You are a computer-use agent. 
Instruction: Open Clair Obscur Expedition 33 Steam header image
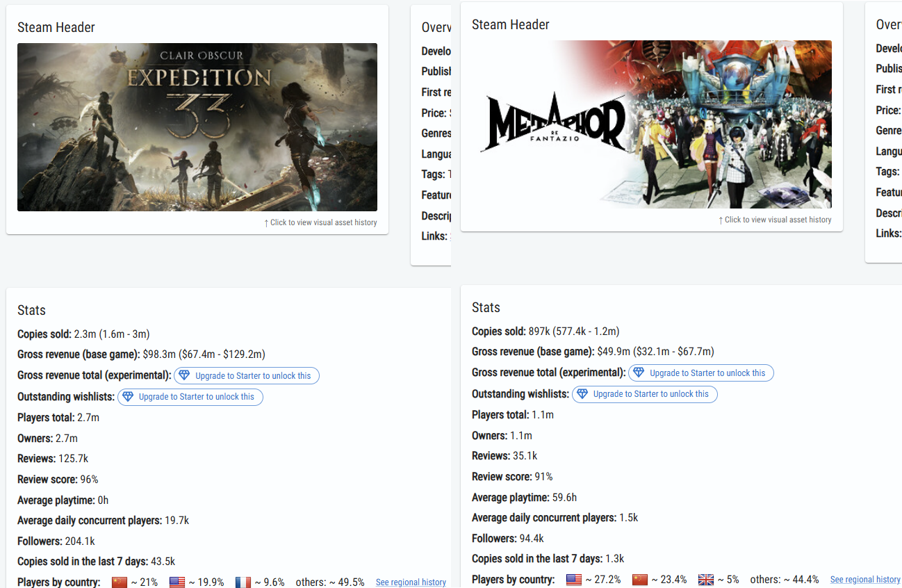(197, 127)
